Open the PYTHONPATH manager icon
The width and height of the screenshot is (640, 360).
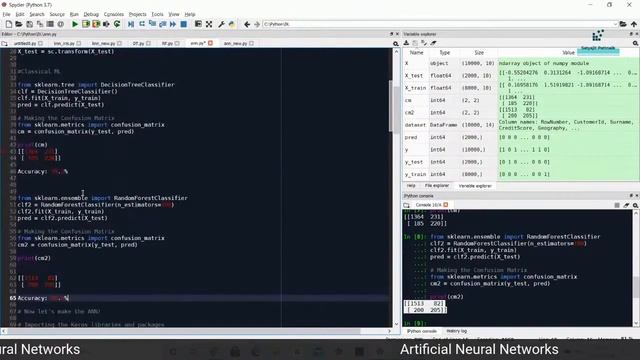232,24
